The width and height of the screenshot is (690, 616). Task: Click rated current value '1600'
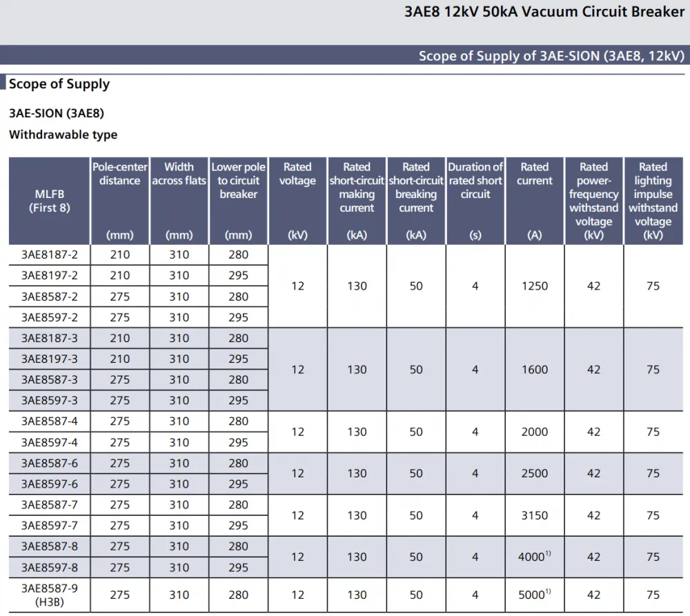click(535, 370)
